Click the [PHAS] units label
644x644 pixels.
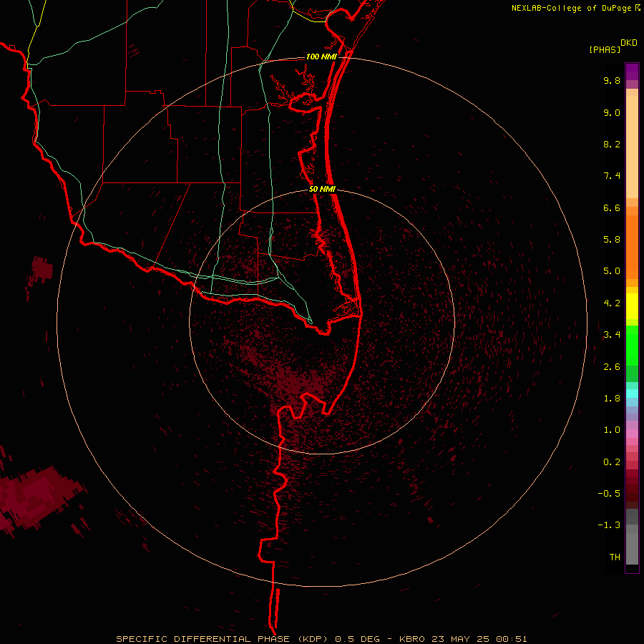coord(605,49)
